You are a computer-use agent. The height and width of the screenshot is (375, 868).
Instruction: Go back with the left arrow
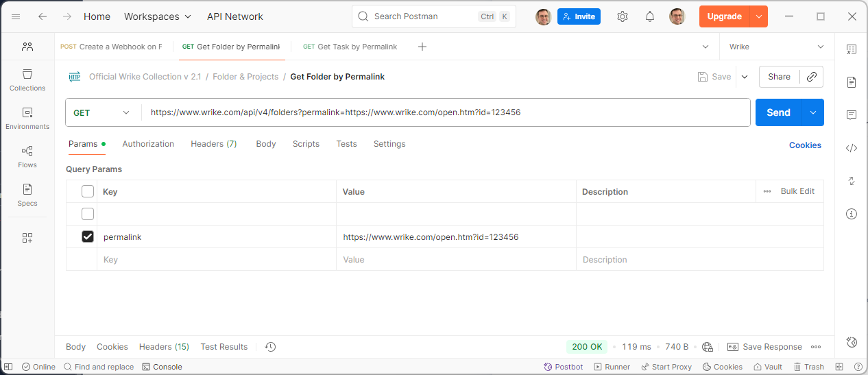pos(43,16)
